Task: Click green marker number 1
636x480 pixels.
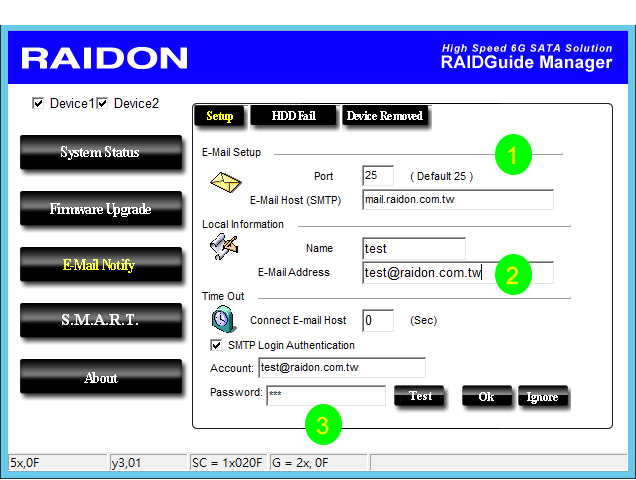Action: 513,155
